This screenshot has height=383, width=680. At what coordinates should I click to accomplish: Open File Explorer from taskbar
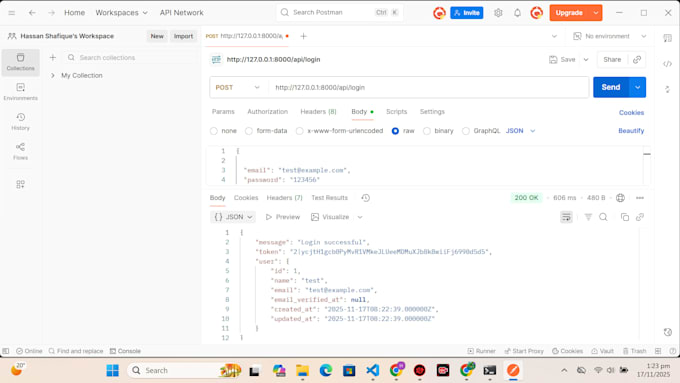(302, 370)
